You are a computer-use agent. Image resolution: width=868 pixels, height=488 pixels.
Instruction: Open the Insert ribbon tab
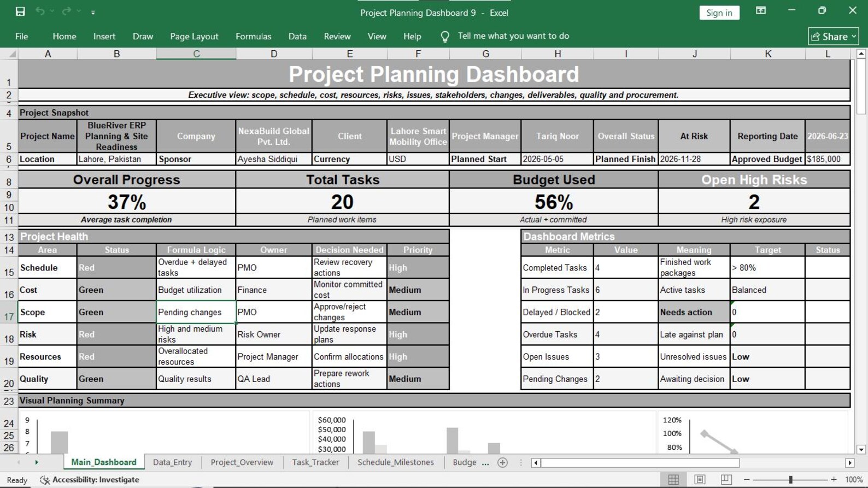coord(104,37)
